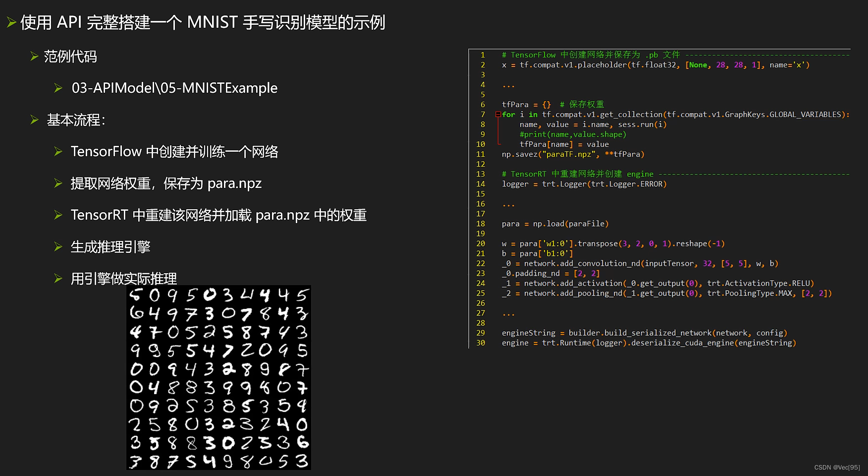Collapse the for loop fold marker at line 7

[x=498, y=115]
